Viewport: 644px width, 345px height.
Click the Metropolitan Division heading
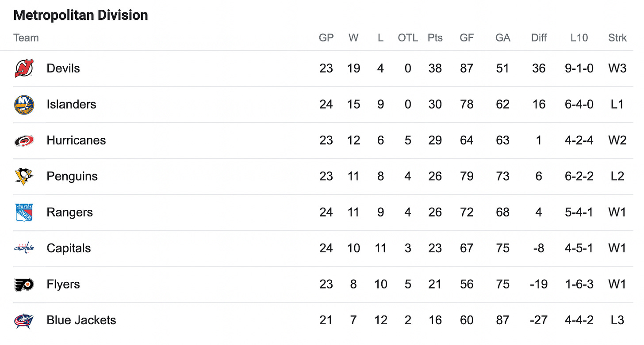tap(80, 15)
